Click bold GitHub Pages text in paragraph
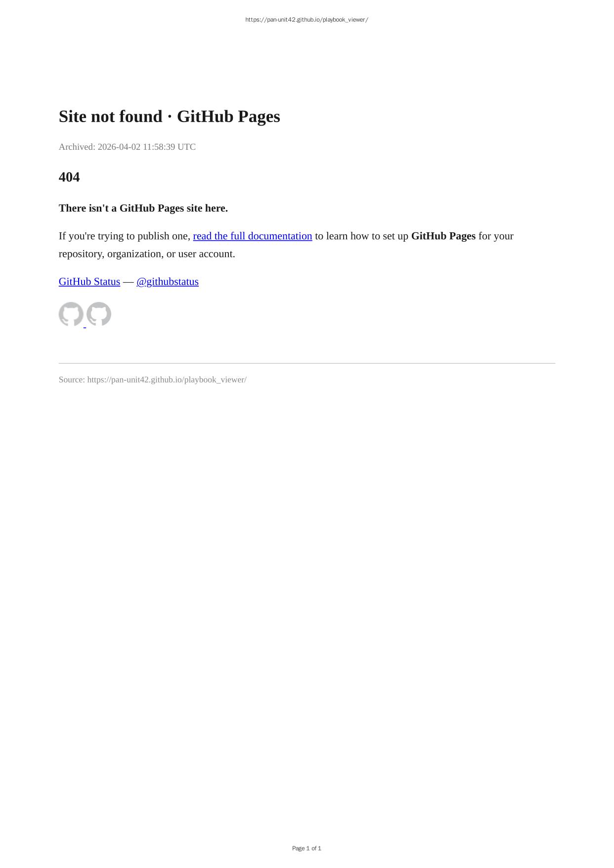This screenshot has height=868, width=614. coord(443,236)
